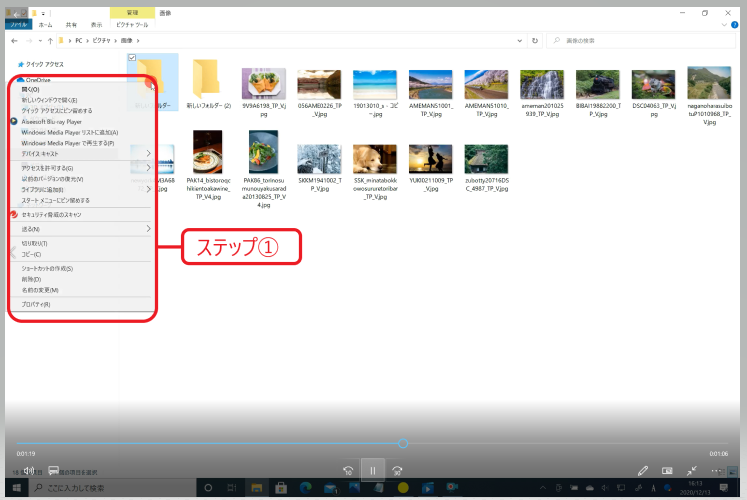Expand the 送る submenu arrow
This screenshot has width=747, height=500.
(148, 229)
